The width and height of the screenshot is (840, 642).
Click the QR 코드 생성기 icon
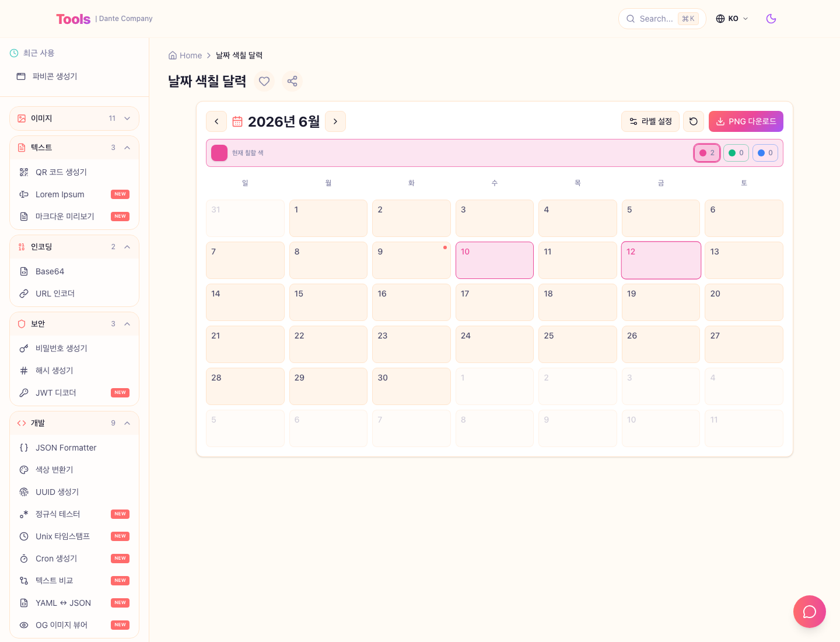(24, 172)
